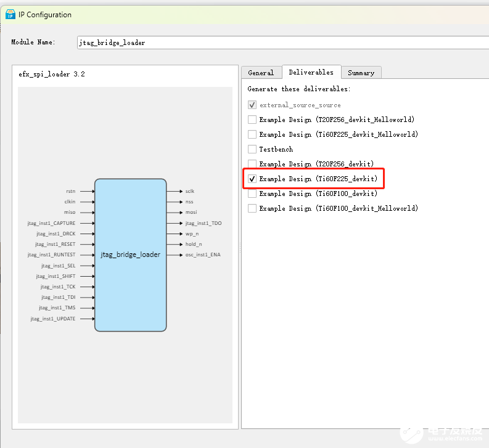Select the jtag_inst1_TDO output port
The width and height of the screenshot is (489, 448).
[x=203, y=222]
